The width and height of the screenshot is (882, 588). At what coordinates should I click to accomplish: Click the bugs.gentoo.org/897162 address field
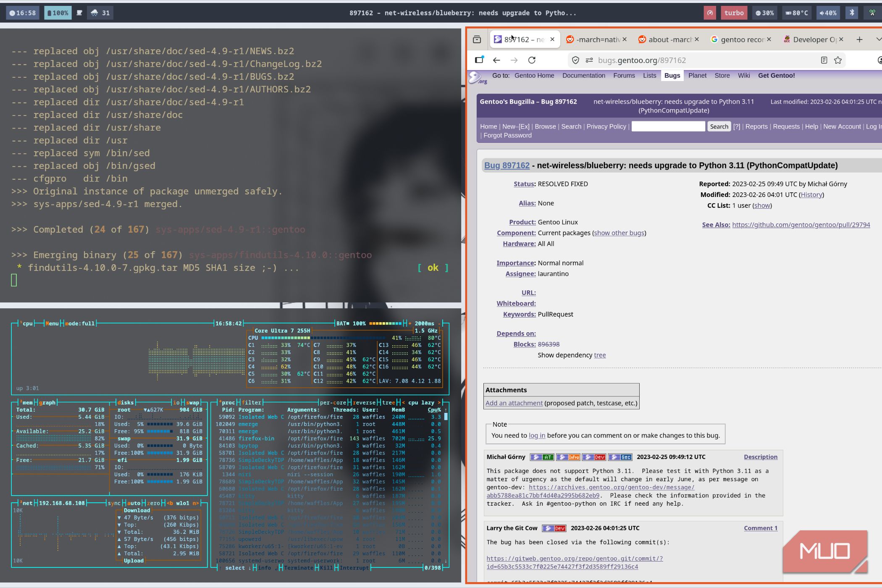click(706, 60)
